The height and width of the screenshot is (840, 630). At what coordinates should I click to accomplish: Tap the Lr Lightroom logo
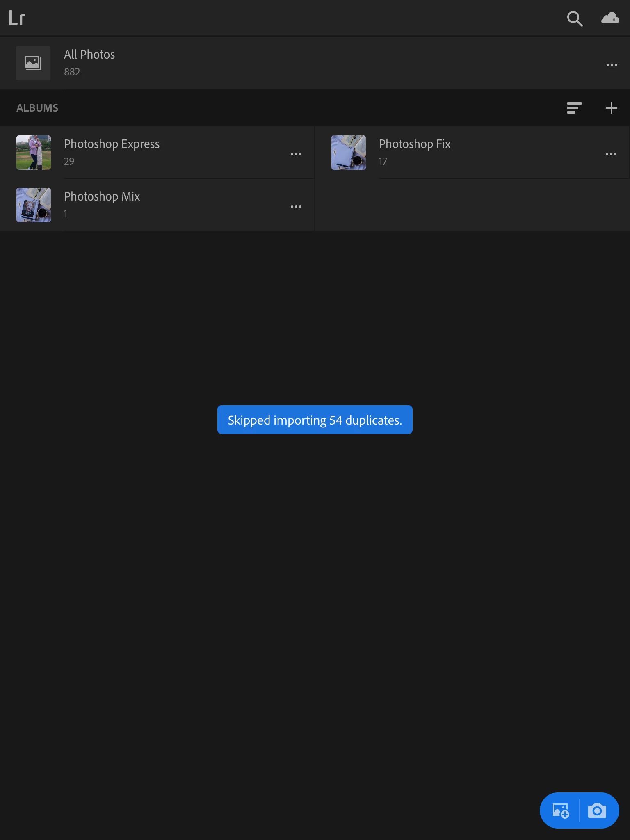(x=17, y=18)
